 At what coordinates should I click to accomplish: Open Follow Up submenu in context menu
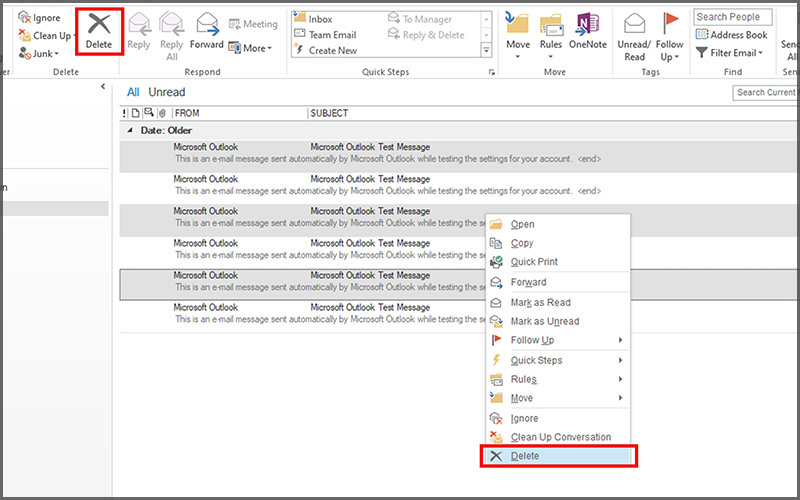[x=558, y=340]
